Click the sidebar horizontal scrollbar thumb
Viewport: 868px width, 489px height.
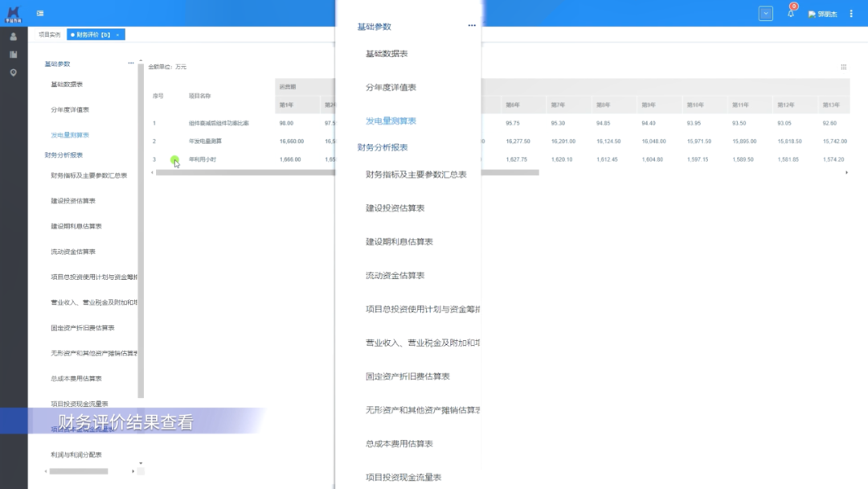(79, 471)
